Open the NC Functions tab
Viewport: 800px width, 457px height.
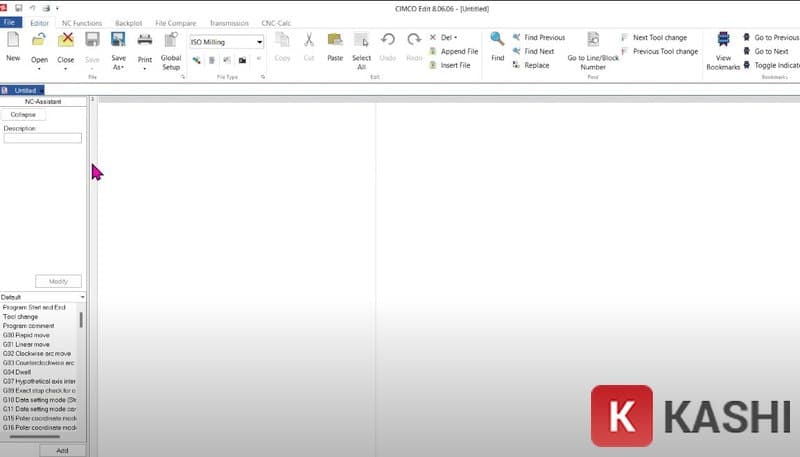click(81, 22)
